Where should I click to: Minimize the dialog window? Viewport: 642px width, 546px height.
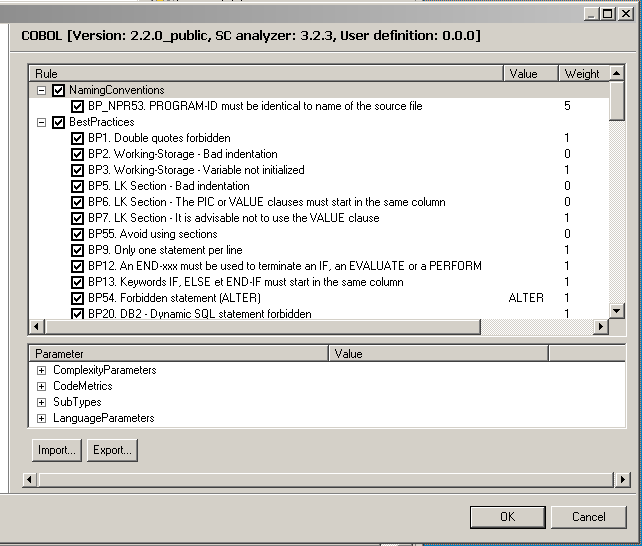pos(591,14)
